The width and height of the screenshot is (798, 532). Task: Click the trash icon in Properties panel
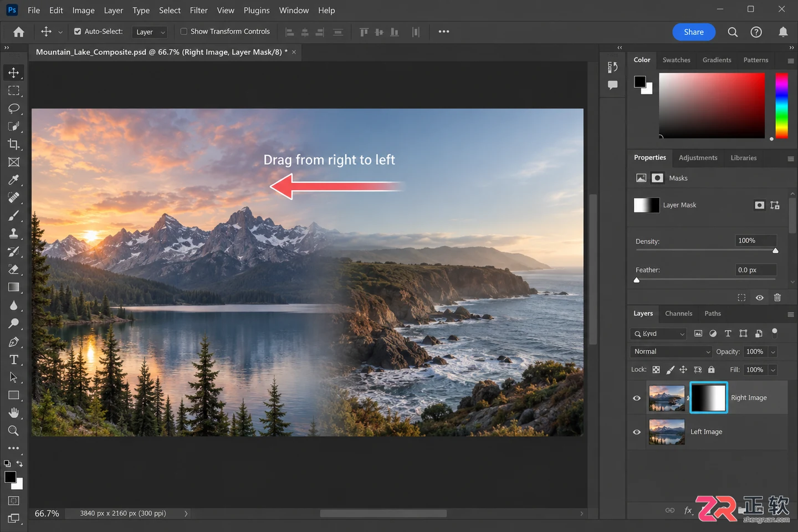click(x=777, y=298)
